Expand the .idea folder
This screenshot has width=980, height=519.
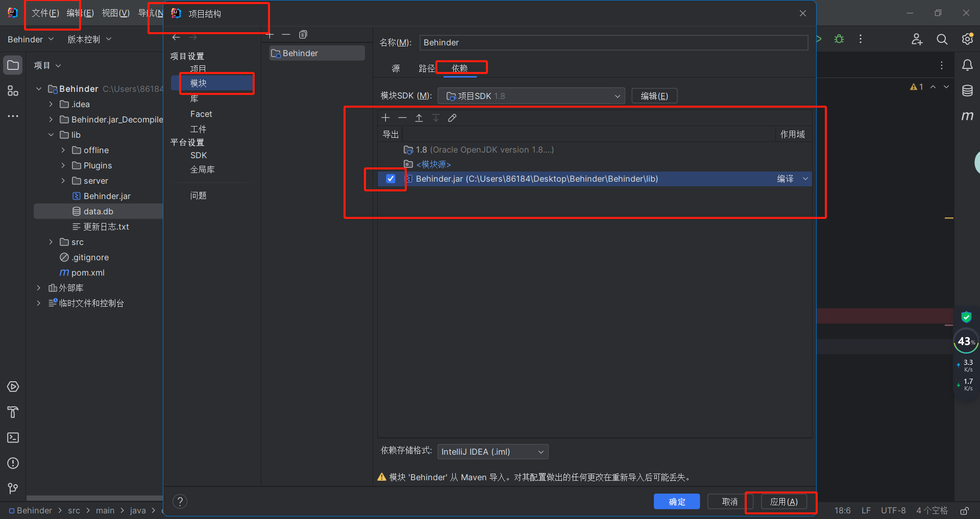click(x=51, y=104)
